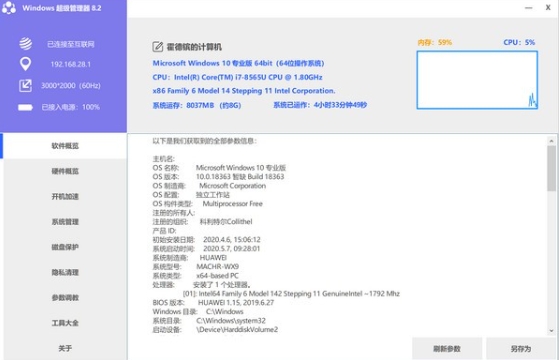
Task: Click the scrollbar up arrow in info panel
Action: (551, 141)
